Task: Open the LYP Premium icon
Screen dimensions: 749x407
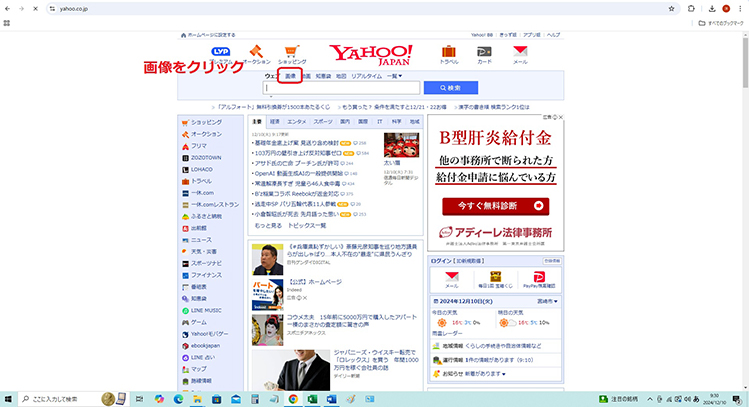Action: click(220, 52)
